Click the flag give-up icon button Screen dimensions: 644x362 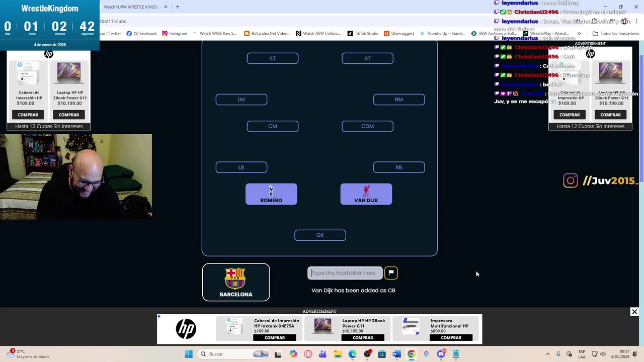pos(391,273)
